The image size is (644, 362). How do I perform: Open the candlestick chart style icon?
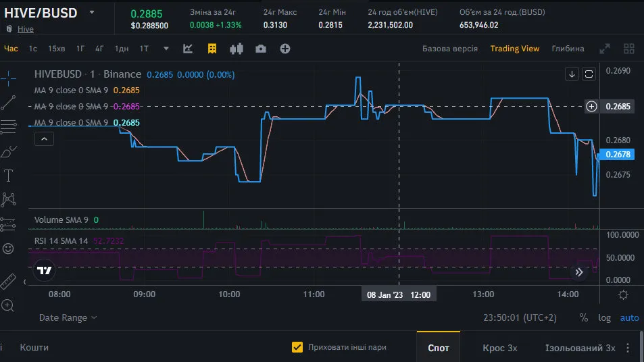pyautogui.click(x=237, y=49)
